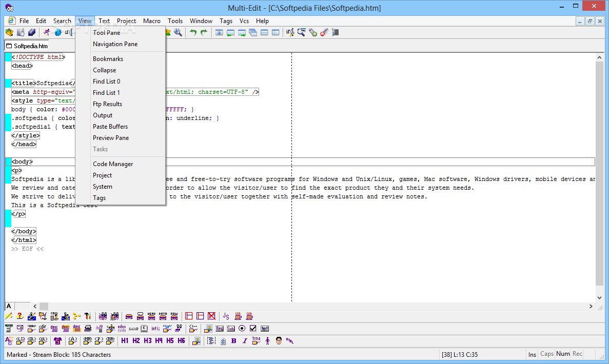Image resolution: width=609 pixels, height=364 pixels.
Task: Insert checkbox form element icon
Action: pos(253,329)
